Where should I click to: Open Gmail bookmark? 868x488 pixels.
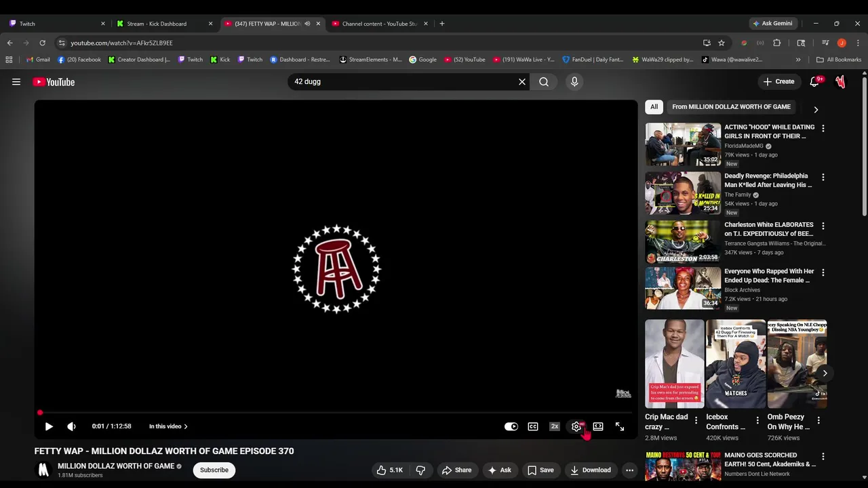[x=38, y=60]
